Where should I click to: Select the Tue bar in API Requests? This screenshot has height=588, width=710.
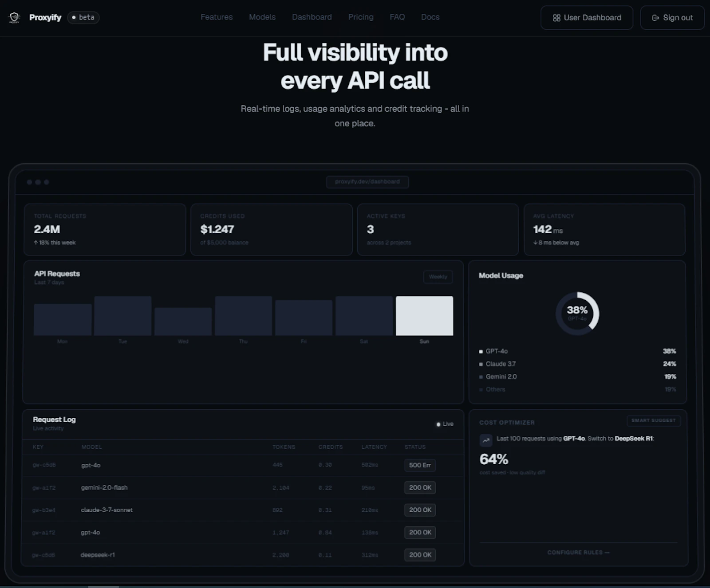click(123, 316)
